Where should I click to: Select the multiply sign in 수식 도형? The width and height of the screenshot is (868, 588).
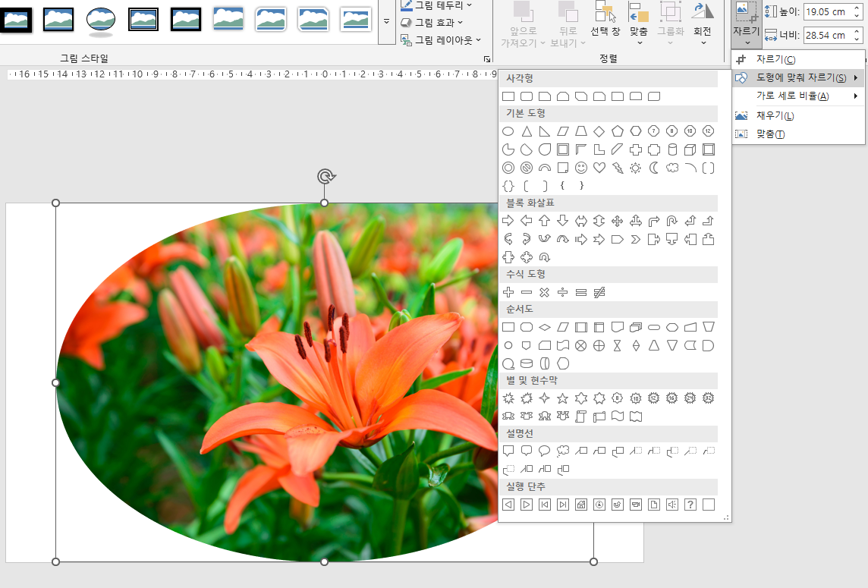[x=545, y=292]
